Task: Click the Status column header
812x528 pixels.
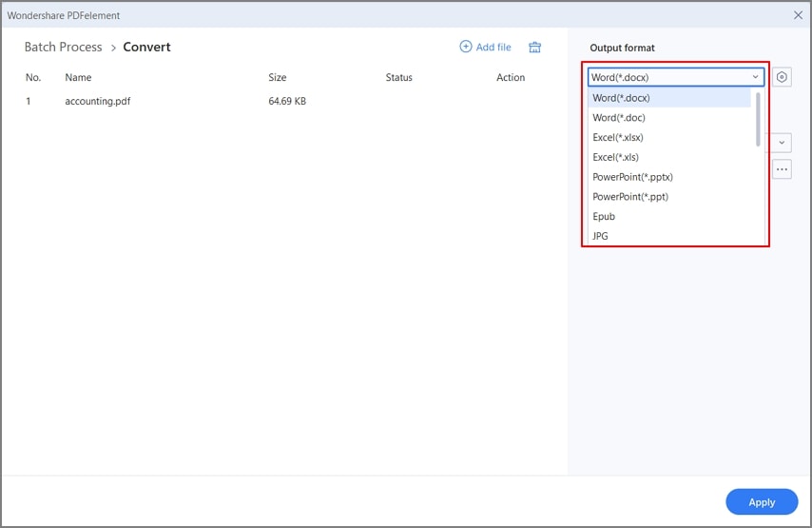Action: (x=398, y=77)
